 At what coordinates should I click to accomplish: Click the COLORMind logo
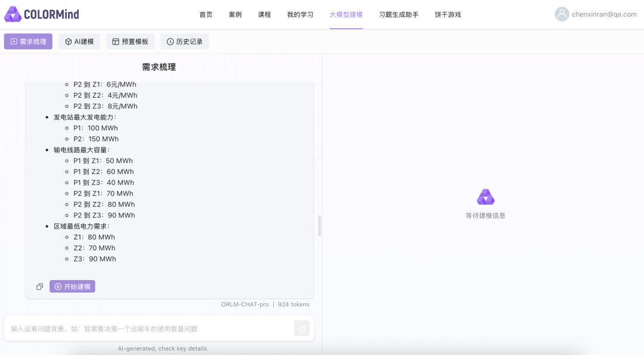[x=42, y=14]
